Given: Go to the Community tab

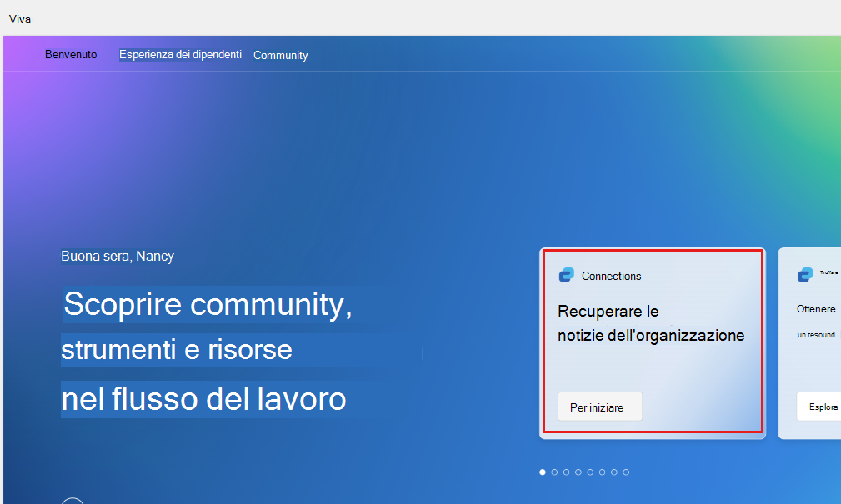Looking at the screenshot, I should coord(281,55).
